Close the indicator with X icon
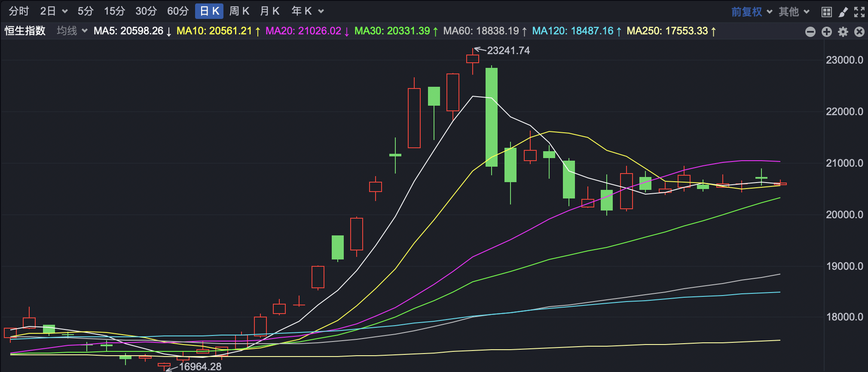The width and height of the screenshot is (868, 372). (859, 32)
